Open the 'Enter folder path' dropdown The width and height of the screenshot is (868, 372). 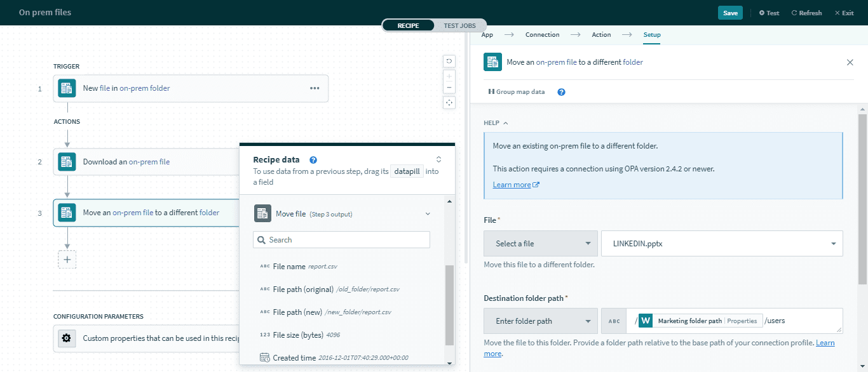[x=540, y=321]
